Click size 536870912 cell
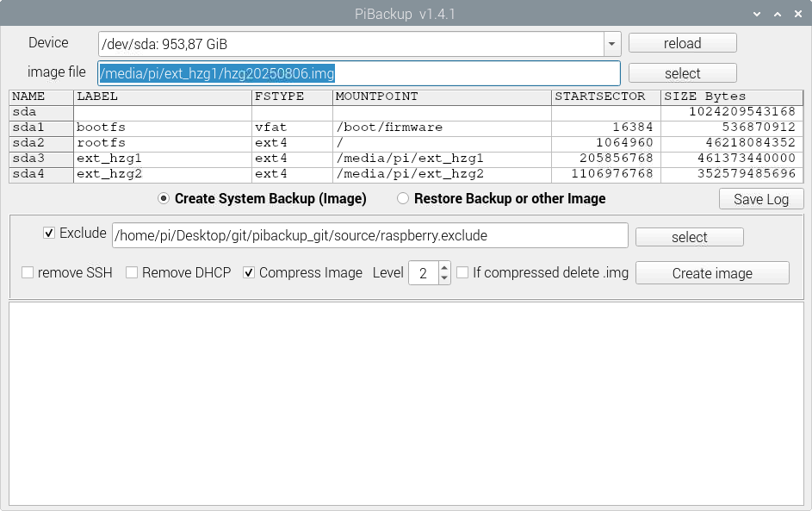The height and width of the screenshot is (511, 812). pos(732,128)
